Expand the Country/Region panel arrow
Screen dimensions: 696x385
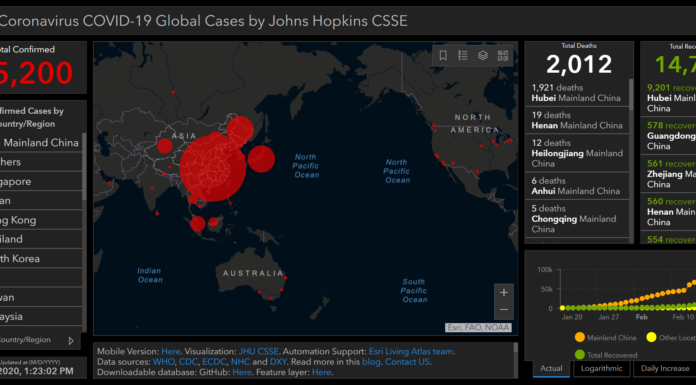click(x=71, y=341)
